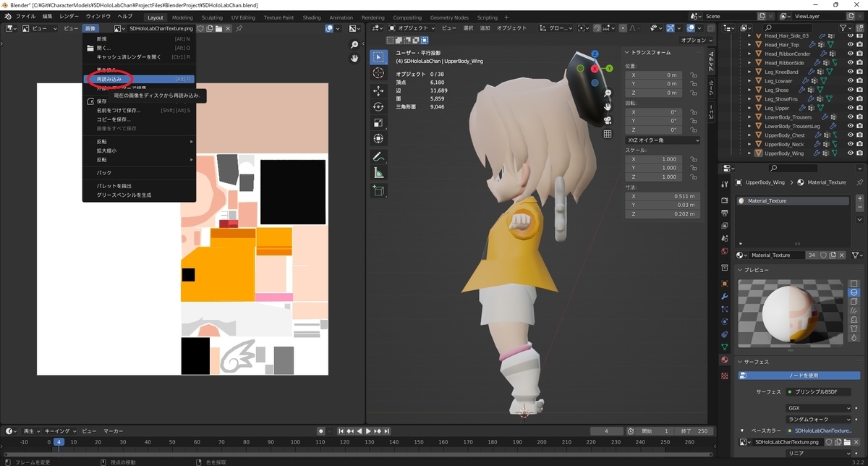This screenshot has height=466, width=868.
Task: Switch to Shading workspace tab
Action: pos(312,17)
